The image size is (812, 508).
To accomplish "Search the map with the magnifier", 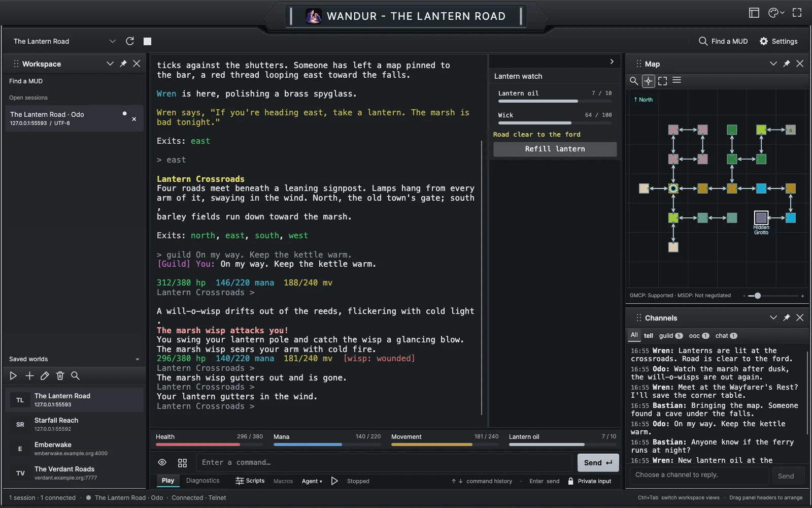I will (634, 81).
